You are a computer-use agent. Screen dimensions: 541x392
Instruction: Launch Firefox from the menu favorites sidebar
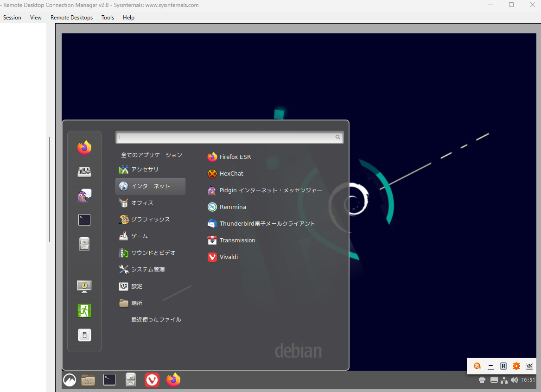point(84,147)
